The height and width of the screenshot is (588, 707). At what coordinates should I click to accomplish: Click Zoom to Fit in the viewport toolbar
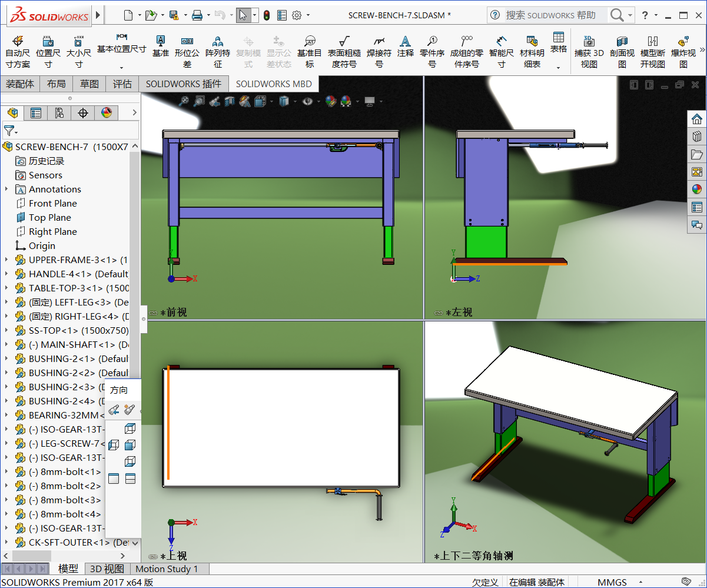pyautogui.click(x=185, y=101)
